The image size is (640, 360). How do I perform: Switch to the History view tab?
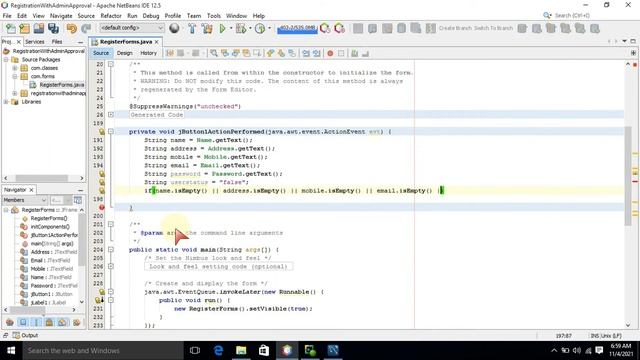tap(148, 53)
